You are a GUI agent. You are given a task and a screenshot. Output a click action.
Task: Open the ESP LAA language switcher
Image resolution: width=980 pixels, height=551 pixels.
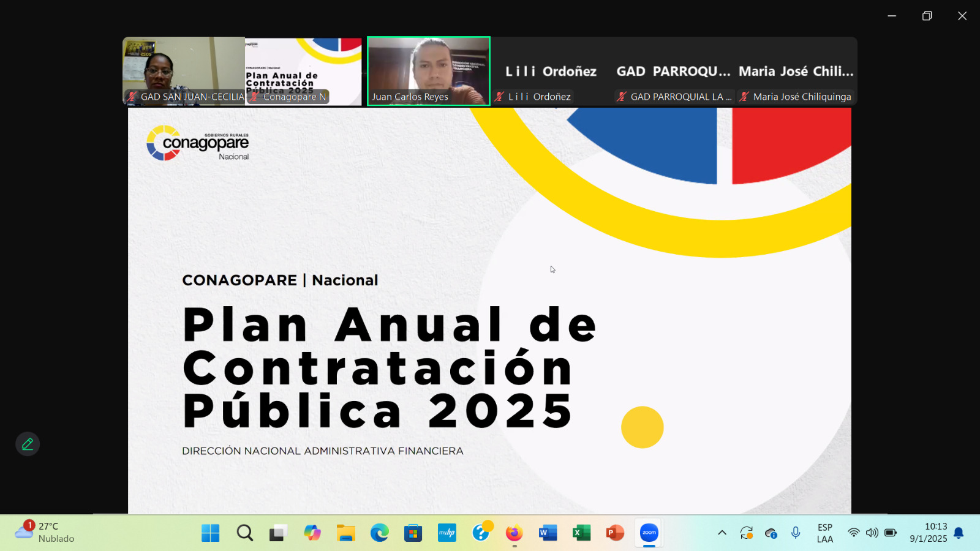pyautogui.click(x=824, y=533)
